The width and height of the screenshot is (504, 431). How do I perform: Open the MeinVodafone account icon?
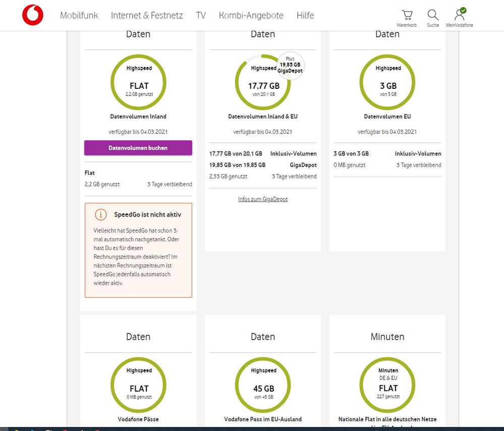click(459, 18)
